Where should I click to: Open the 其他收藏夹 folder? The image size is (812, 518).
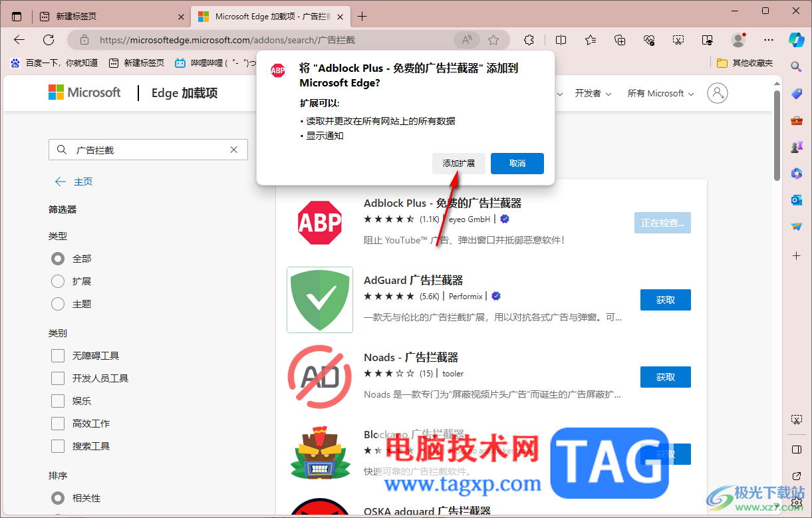click(x=744, y=63)
